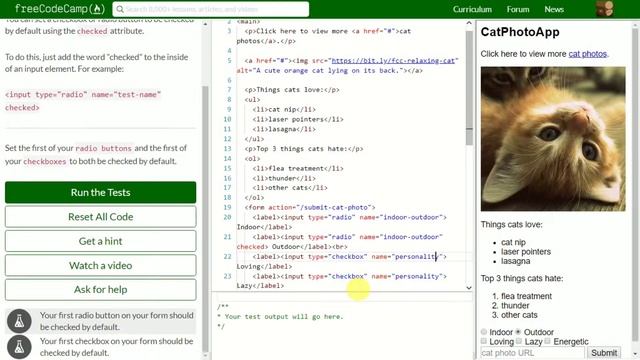Open the user profile avatar
Viewport: 640px width, 360px height.
click(x=604, y=9)
